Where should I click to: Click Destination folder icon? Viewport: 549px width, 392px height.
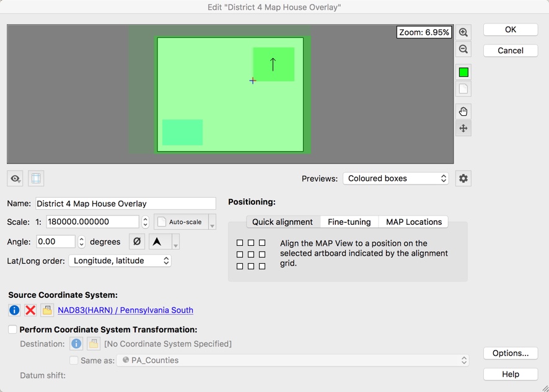pyautogui.click(x=94, y=344)
